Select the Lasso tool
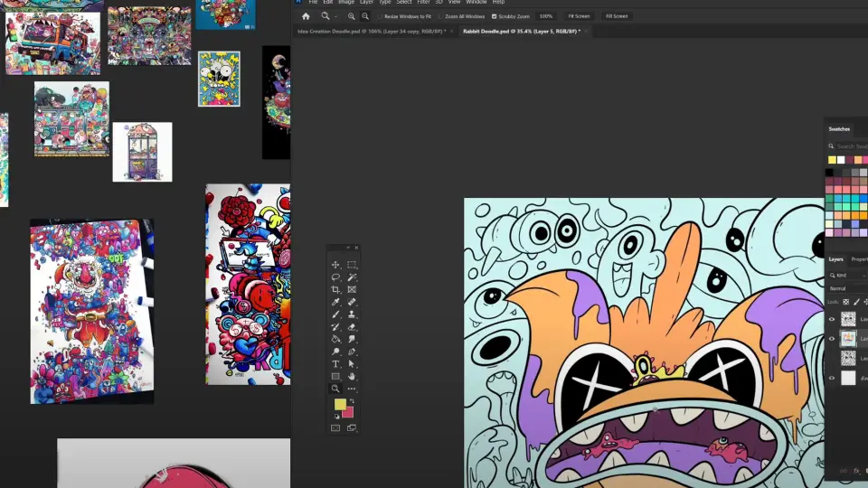This screenshot has height=488, width=868. tap(335, 277)
